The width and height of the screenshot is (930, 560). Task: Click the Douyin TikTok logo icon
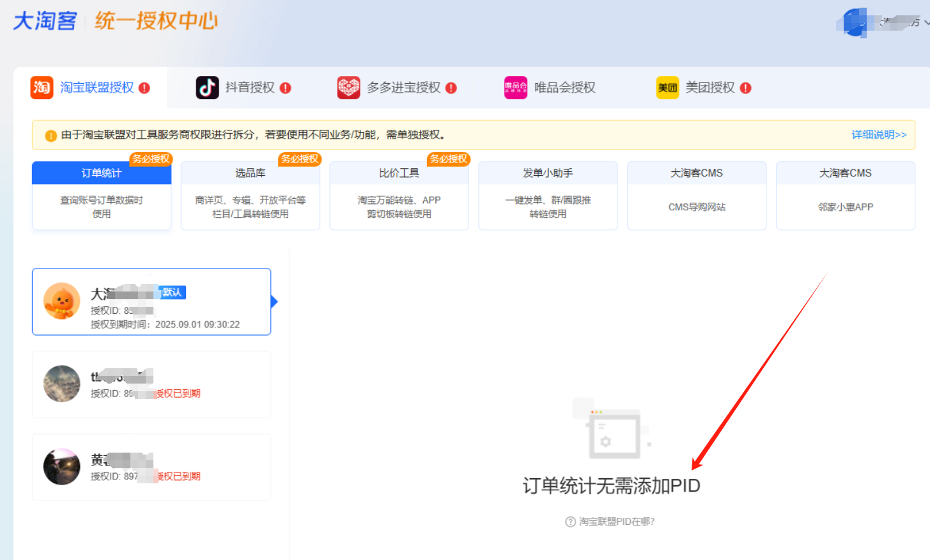tap(207, 88)
